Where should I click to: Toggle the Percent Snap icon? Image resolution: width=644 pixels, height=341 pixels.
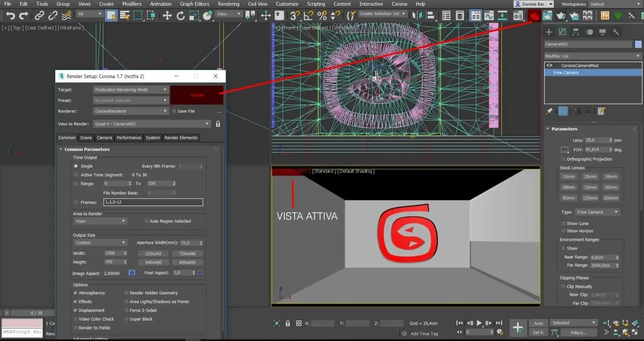click(x=322, y=16)
